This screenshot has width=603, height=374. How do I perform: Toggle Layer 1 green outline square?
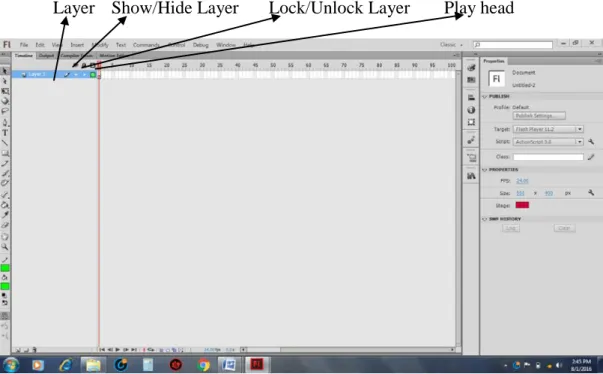[93, 75]
